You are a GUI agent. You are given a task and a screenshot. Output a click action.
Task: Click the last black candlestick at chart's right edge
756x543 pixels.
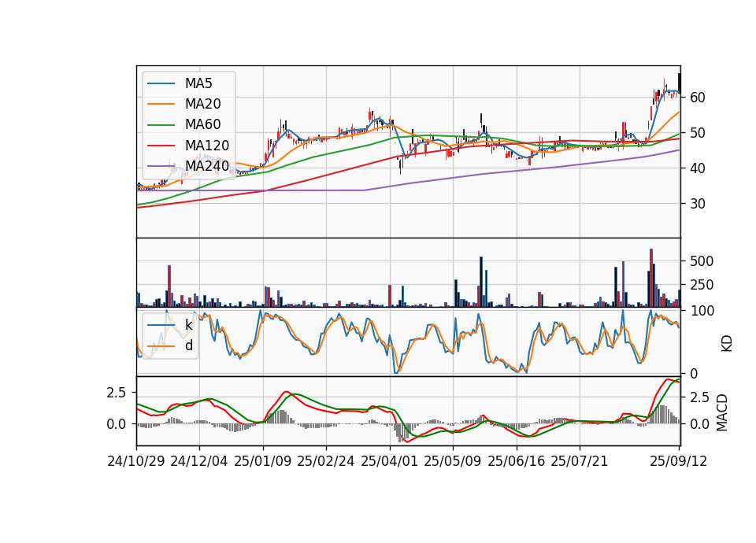[680, 83]
